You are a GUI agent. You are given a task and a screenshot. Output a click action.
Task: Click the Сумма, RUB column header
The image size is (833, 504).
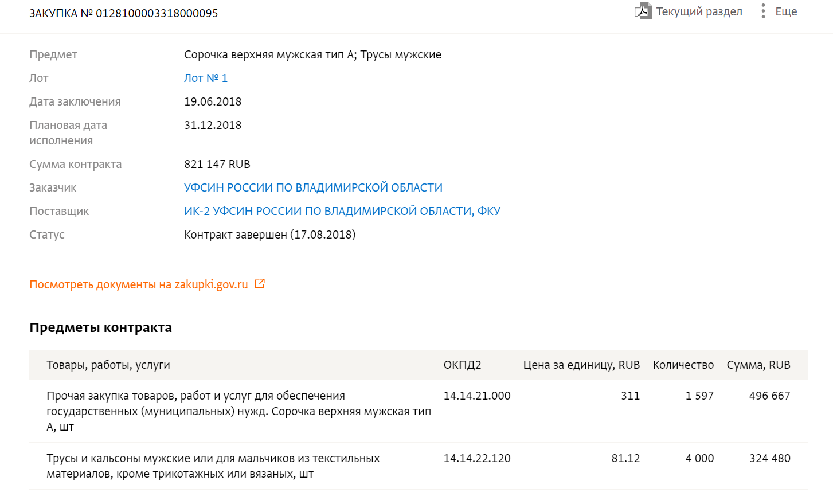(x=758, y=365)
